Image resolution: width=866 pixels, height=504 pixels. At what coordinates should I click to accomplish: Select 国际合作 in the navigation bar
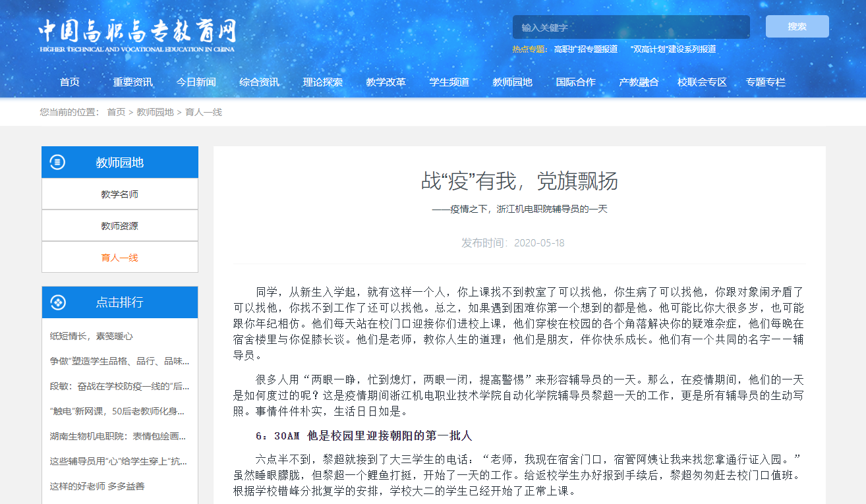point(575,82)
